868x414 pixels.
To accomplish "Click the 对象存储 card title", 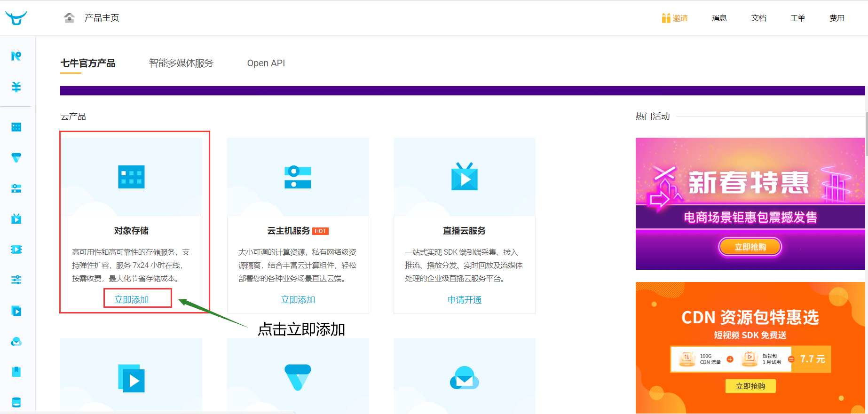I will coord(131,231).
